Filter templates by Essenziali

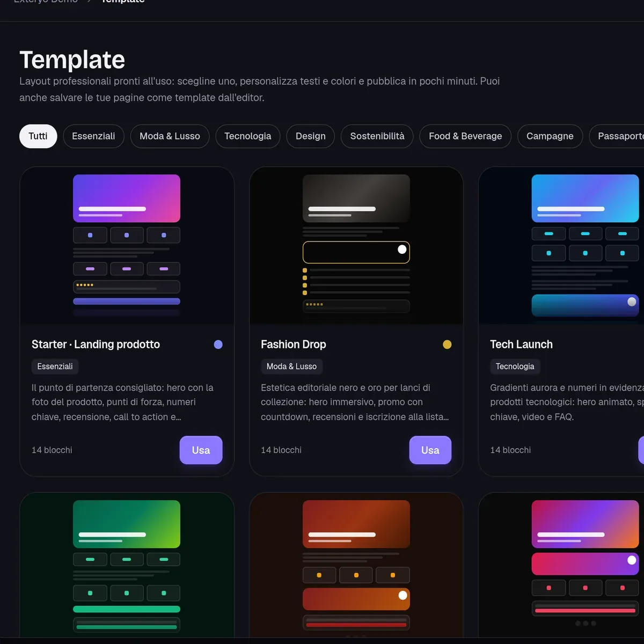coord(93,136)
